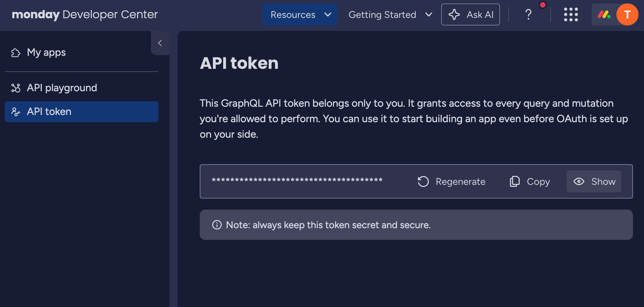Open the help question mark icon
This screenshot has width=644, height=307.
[528, 14]
